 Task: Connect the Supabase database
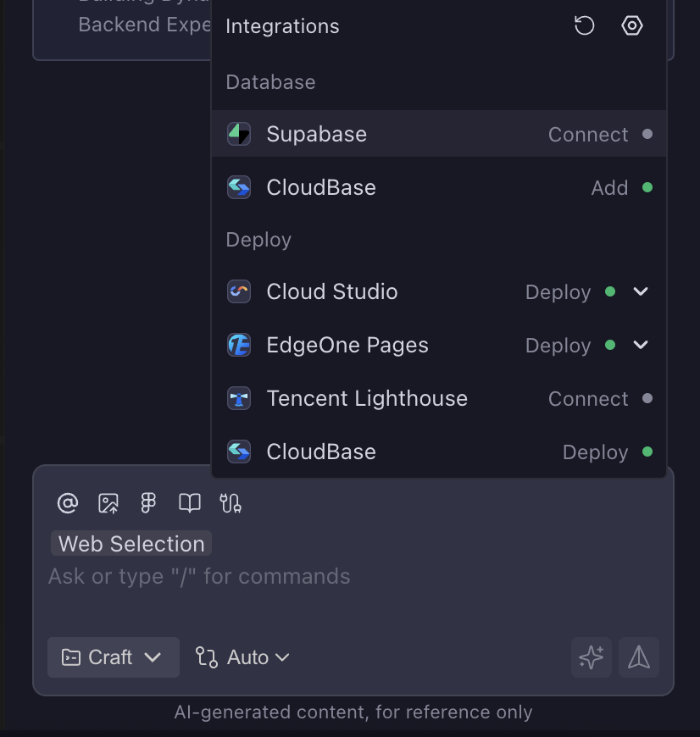click(x=588, y=135)
